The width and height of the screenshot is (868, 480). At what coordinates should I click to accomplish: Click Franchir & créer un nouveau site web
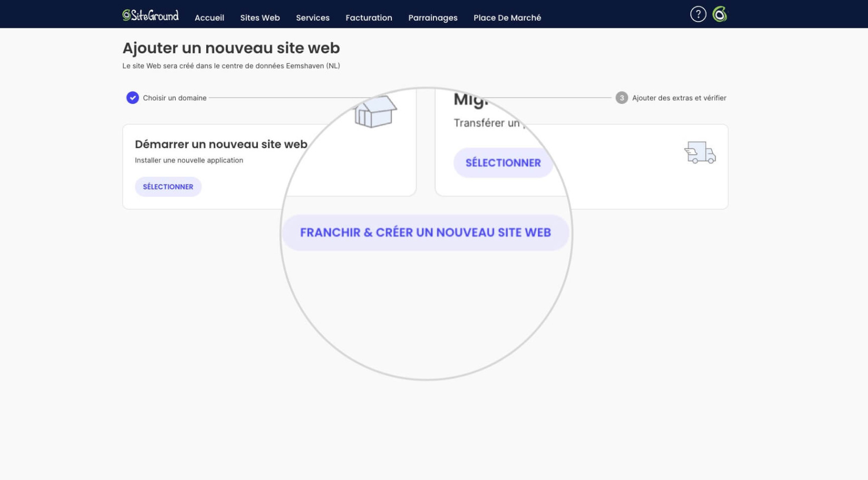tap(425, 233)
